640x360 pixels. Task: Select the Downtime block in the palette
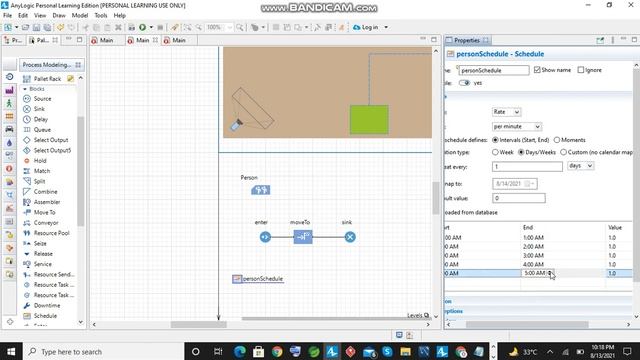pyautogui.click(x=42, y=305)
